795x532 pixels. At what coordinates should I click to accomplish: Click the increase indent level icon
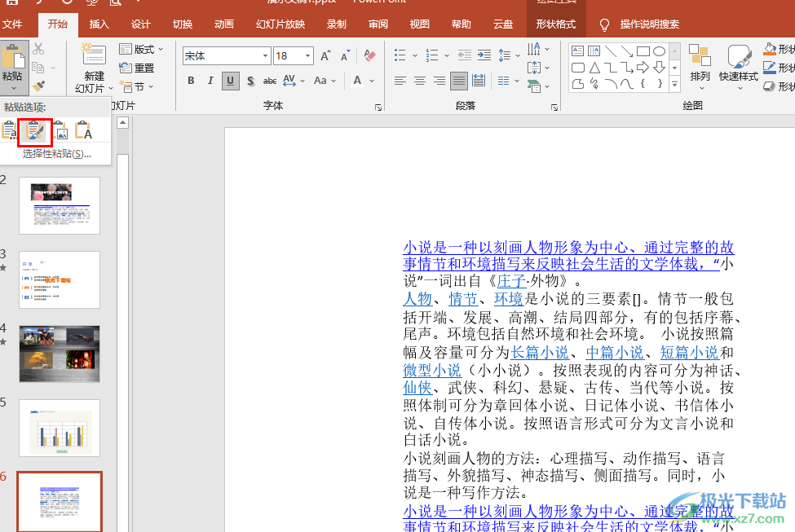(484, 55)
